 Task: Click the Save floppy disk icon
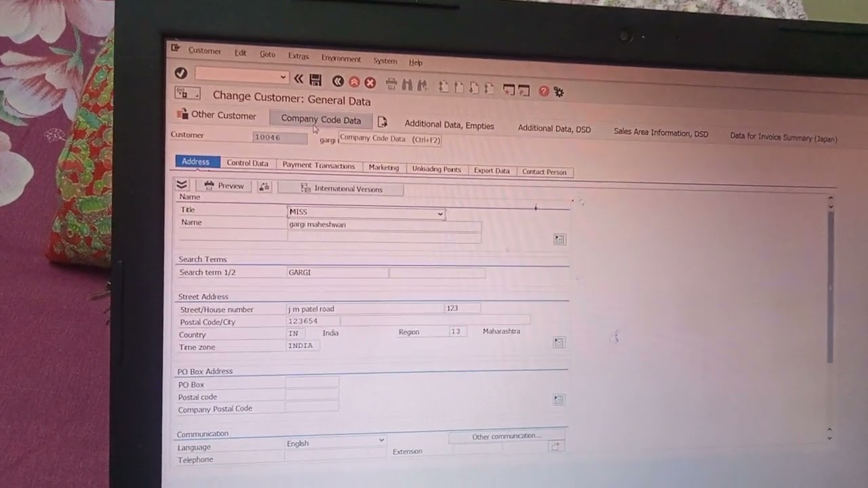click(x=315, y=80)
